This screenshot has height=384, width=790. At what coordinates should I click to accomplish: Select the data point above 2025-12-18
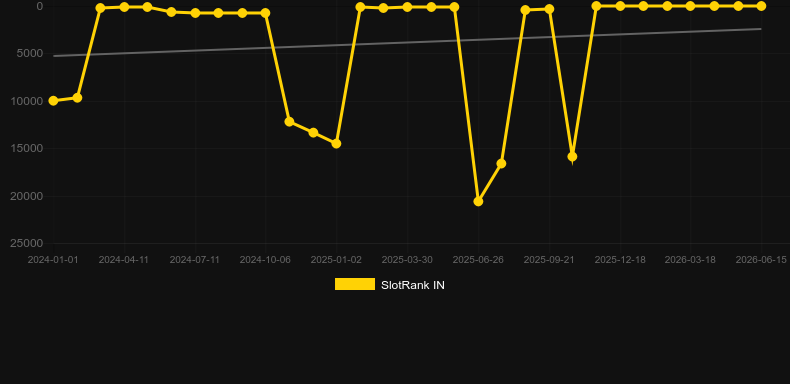click(x=620, y=6)
